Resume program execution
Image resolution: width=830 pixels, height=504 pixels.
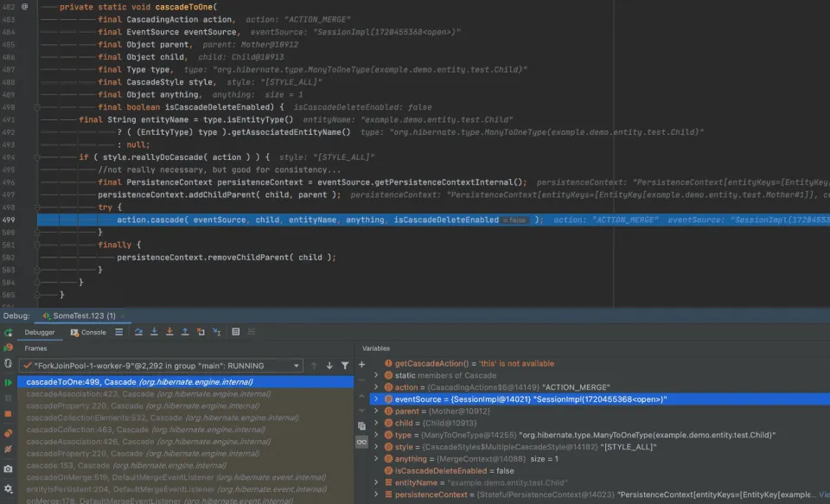pos(8,382)
